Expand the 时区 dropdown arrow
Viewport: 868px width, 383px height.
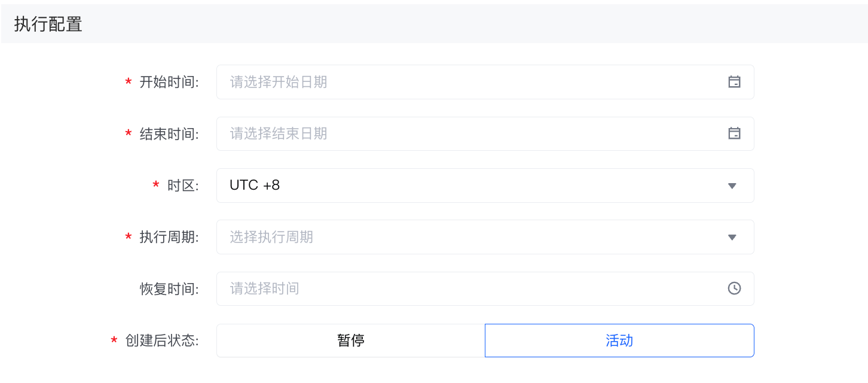coord(732,186)
